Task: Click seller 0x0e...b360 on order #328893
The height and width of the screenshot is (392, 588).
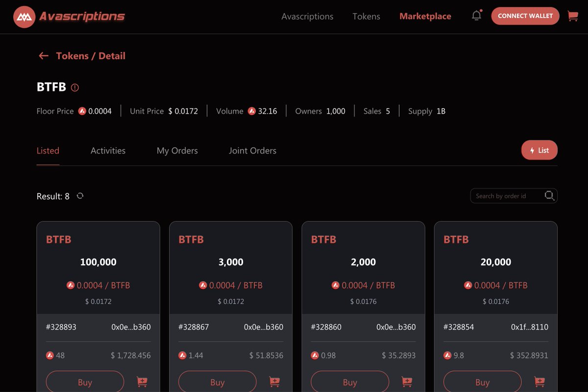Action: click(131, 327)
